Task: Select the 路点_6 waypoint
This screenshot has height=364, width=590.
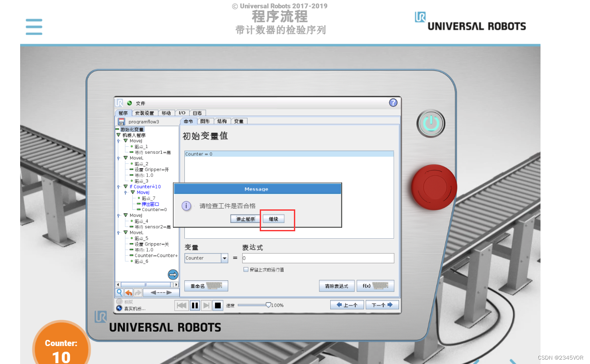Action: point(141,261)
